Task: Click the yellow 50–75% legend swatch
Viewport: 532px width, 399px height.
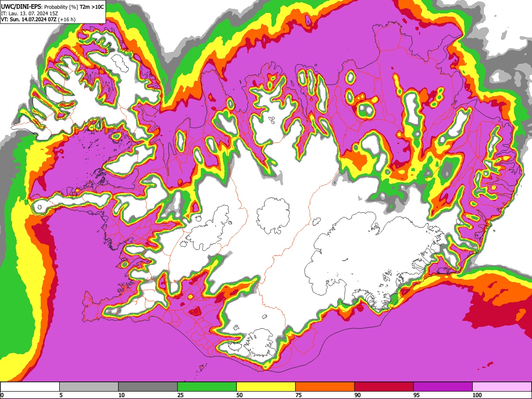Action: click(266, 387)
